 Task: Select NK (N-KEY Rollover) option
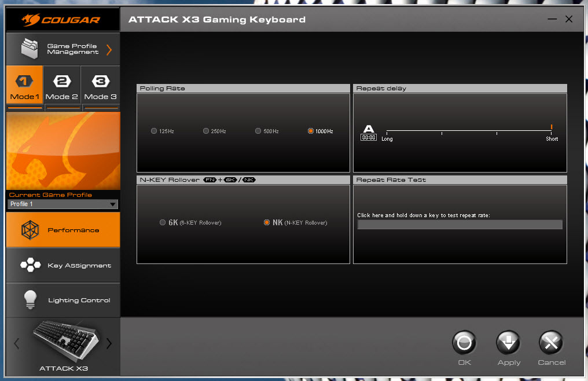point(267,222)
